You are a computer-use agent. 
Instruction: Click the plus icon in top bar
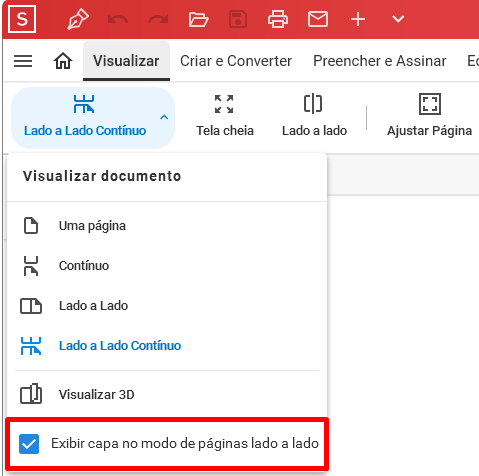358,19
